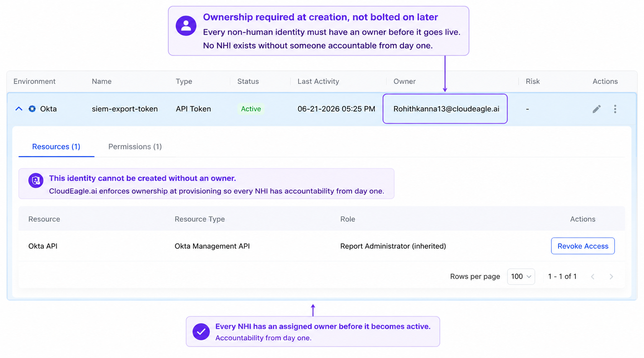This screenshot has width=644, height=358.
Task: Click the shield icon in the ownership notice
Action: coord(36,180)
